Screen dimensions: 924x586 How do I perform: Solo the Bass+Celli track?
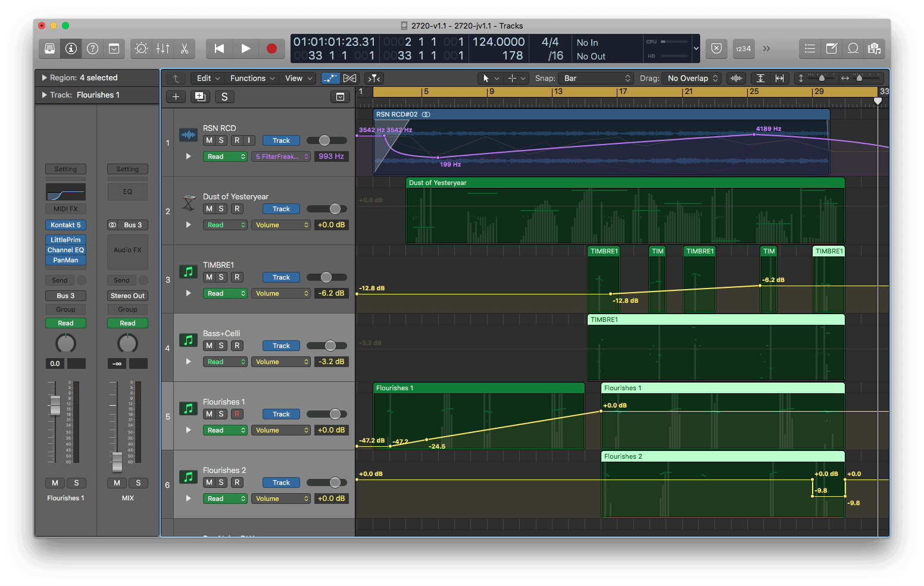tap(221, 346)
